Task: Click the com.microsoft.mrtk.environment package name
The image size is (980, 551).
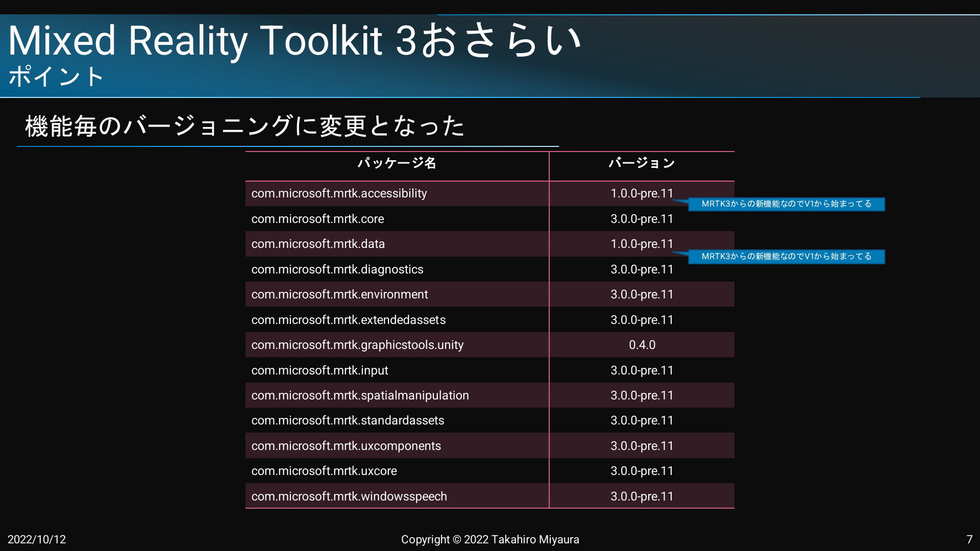Action: [339, 294]
